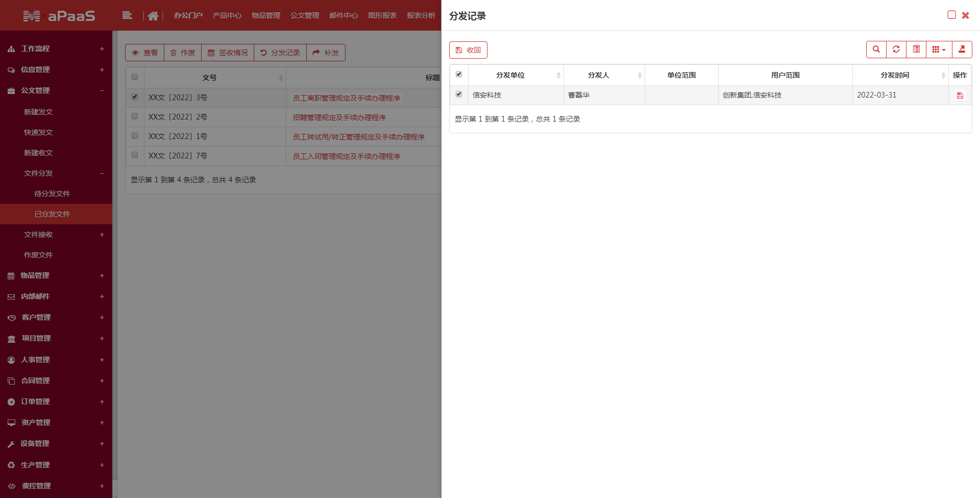Click the 签收情况 button
The height and width of the screenshot is (498, 980).
point(228,53)
